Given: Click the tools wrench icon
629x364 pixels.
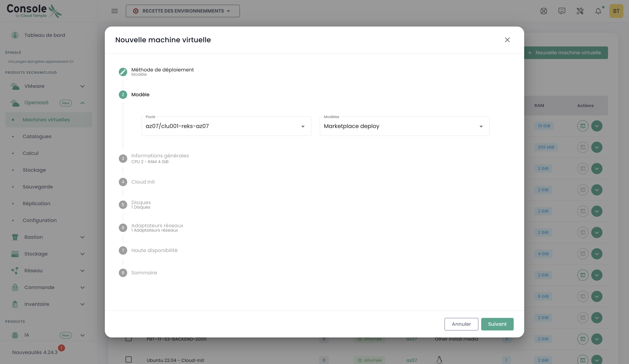Looking at the screenshot, I should 580,11.
